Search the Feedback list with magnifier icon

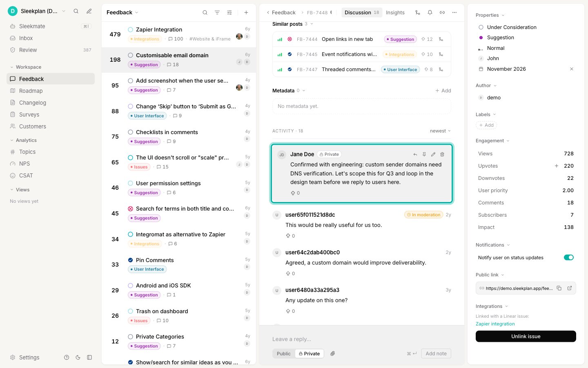pos(205,13)
